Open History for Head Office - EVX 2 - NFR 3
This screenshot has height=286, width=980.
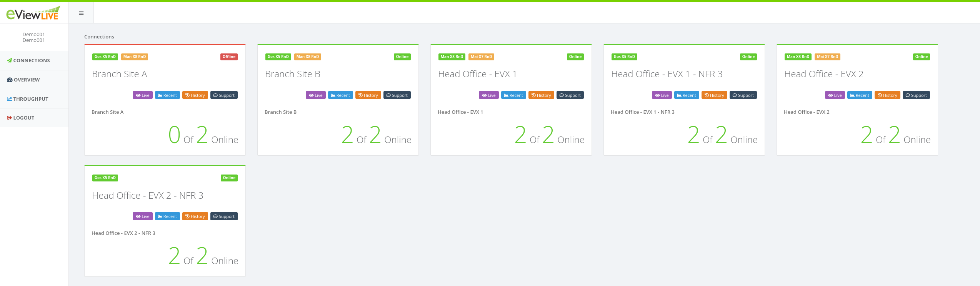coord(195,216)
